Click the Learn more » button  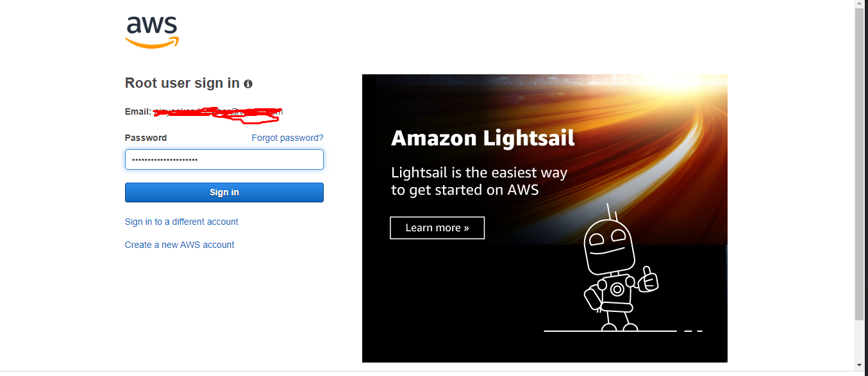coord(437,227)
